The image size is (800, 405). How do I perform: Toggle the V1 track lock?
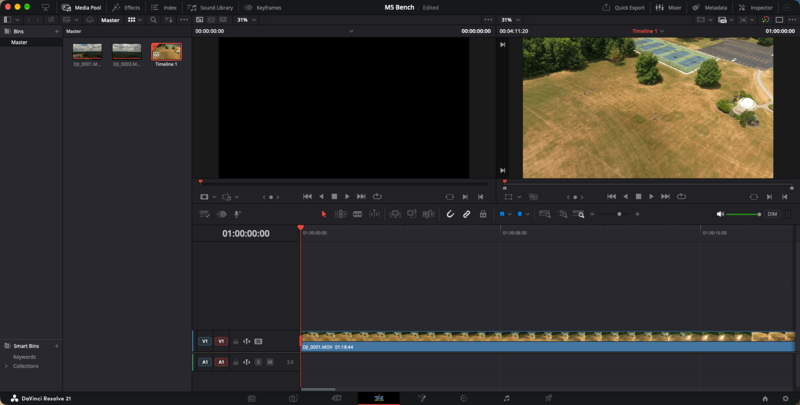tap(235, 341)
